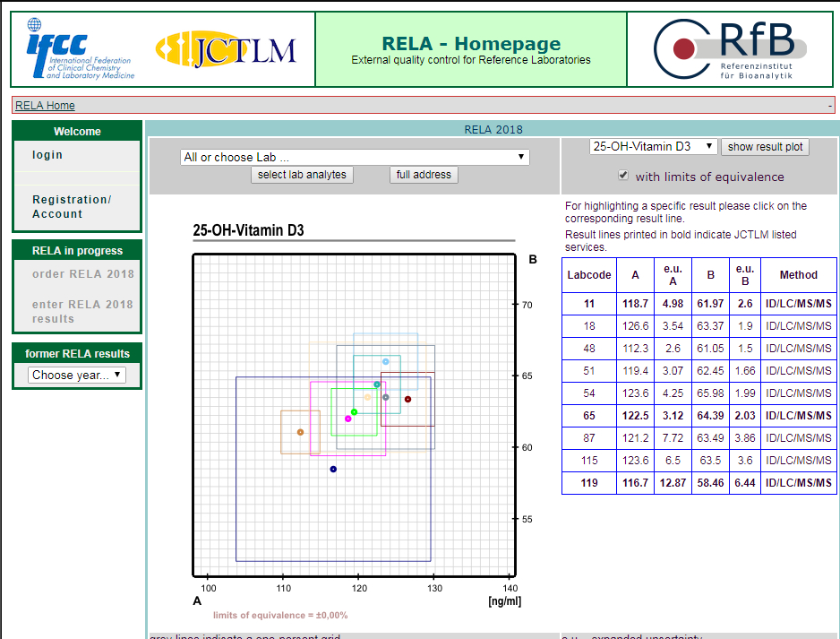Go to Registration/Account in the sidebar
This screenshot has height=639, width=840.
pyautogui.click(x=72, y=207)
